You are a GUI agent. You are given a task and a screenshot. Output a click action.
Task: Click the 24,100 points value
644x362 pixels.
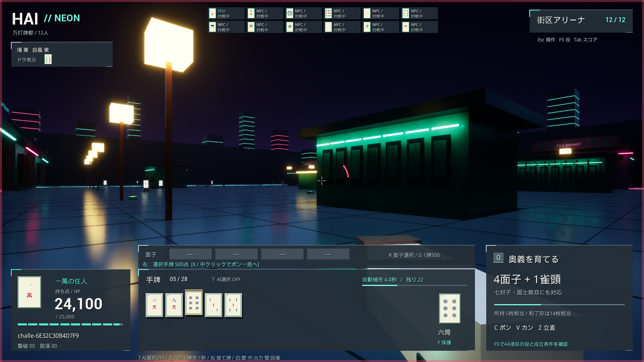click(x=78, y=304)
